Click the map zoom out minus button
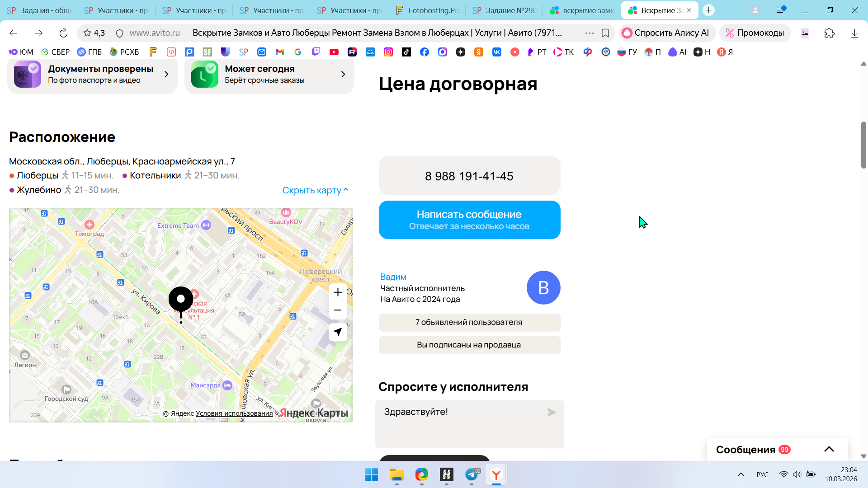Viewport: 868px width, 488px height. coord(337,310)
